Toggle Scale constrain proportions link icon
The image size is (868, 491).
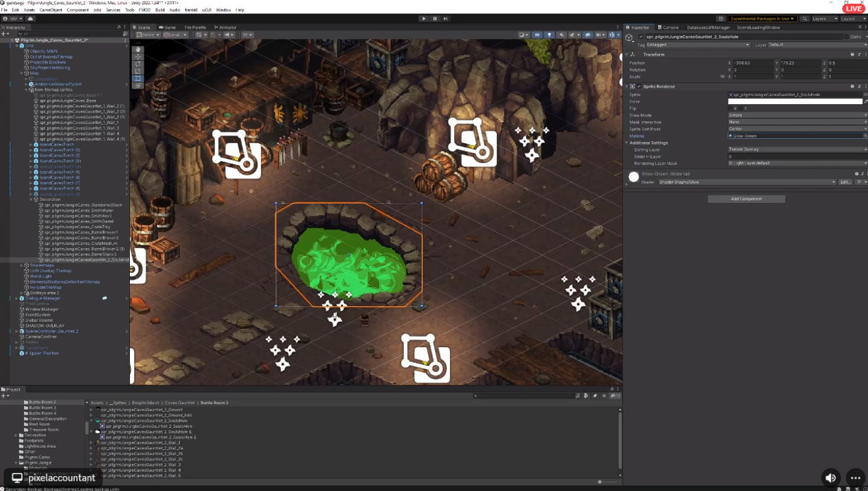pos(722,76)
